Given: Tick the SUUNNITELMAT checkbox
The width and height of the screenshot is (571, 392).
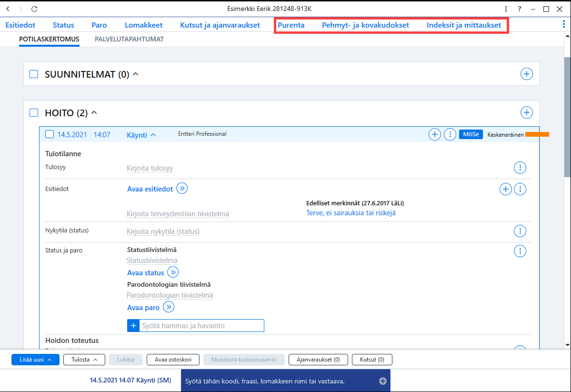Looking at the screenshot, I should [x=34, y=74].
